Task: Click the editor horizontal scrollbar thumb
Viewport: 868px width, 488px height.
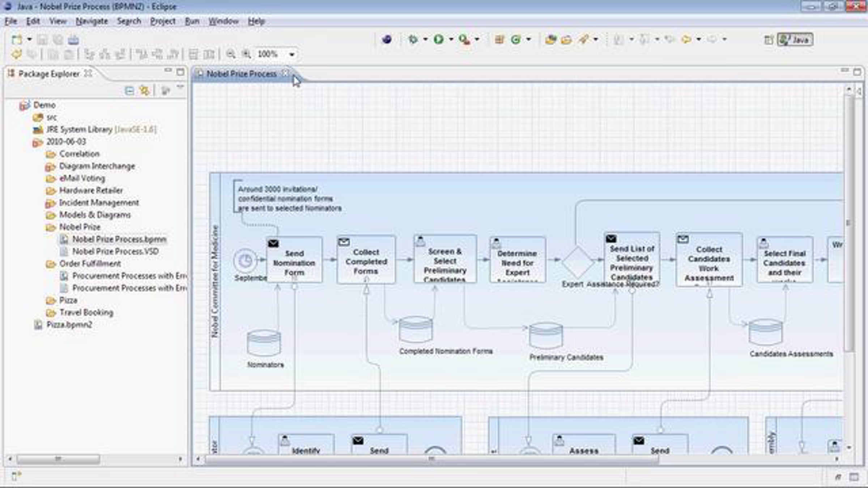Action: [432, 459]
